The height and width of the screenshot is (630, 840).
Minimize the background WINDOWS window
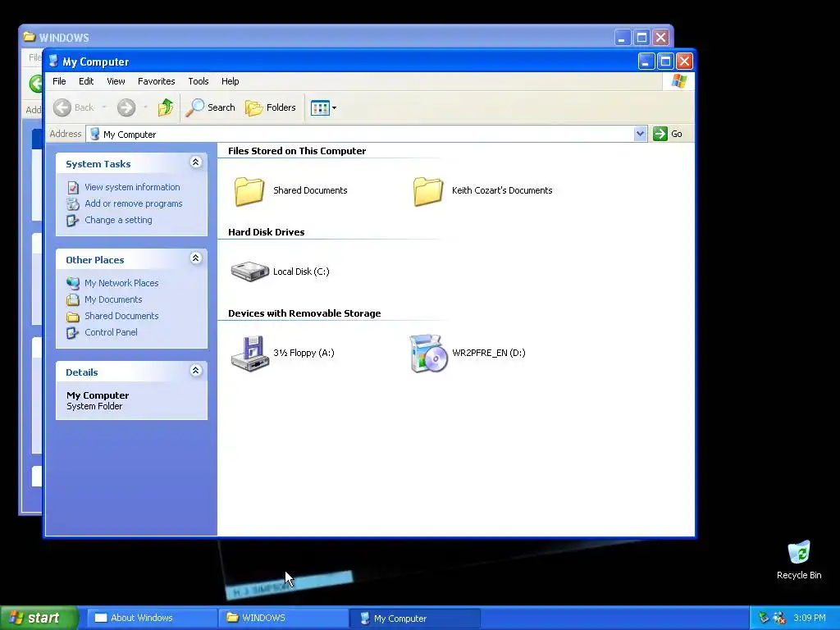(x=622, y=38)
